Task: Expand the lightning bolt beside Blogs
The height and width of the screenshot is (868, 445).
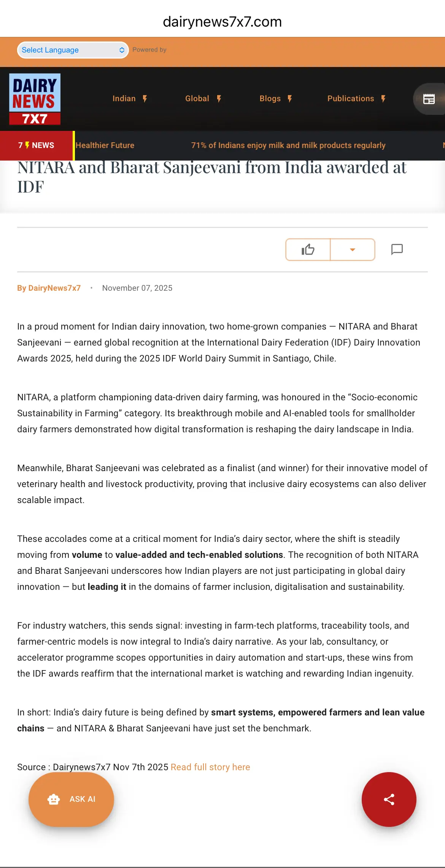Action: pyautogui.click(x=290, y=99)
